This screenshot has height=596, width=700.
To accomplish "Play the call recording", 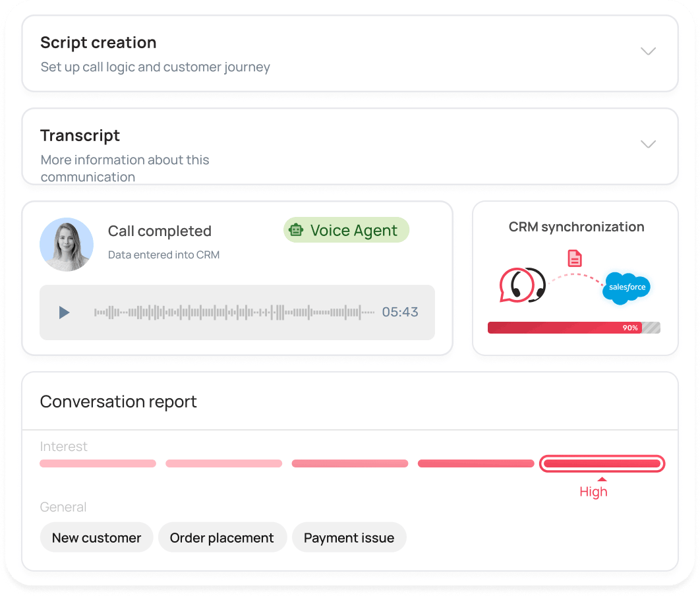I will coord(65,312).
